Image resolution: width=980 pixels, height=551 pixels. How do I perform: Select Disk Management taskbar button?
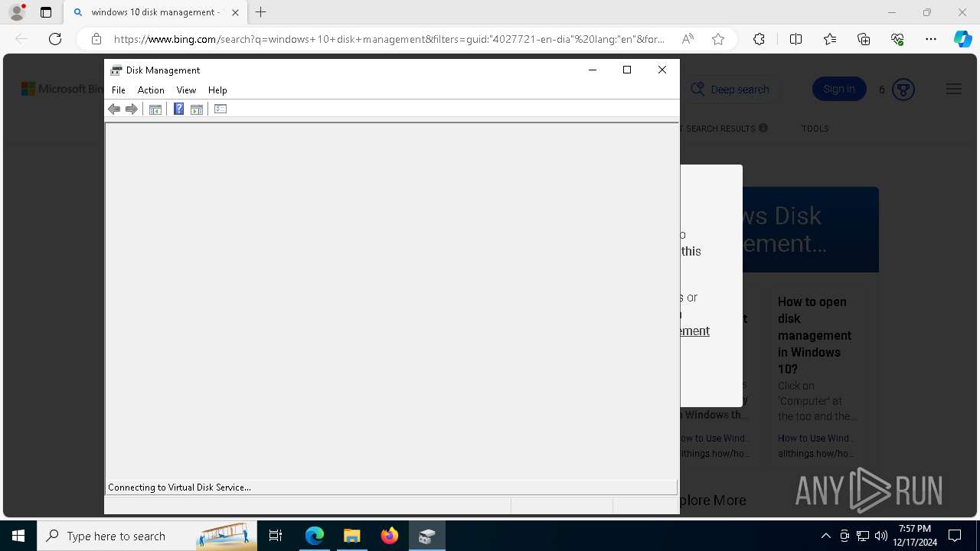[x=427, y=536]
